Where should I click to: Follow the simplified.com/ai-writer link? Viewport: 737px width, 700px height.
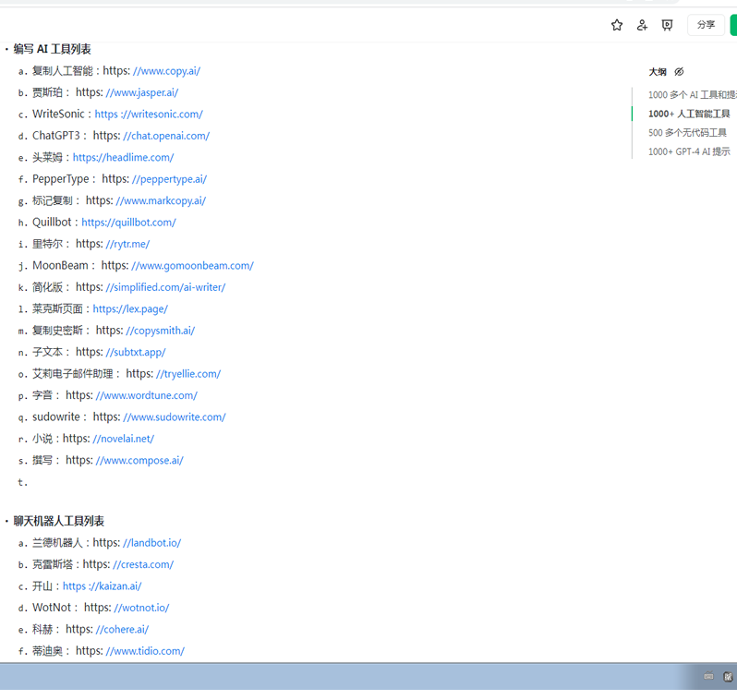[x=165, y=287]
